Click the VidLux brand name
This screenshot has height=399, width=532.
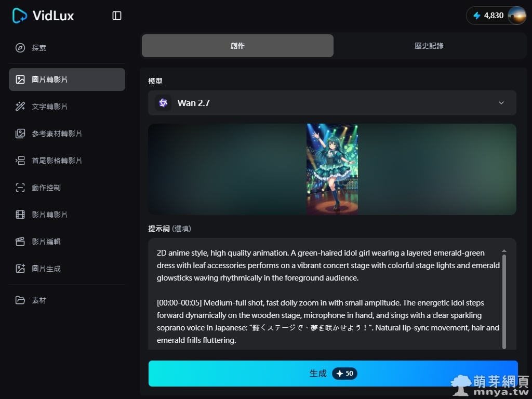click(x=54, y=16)
